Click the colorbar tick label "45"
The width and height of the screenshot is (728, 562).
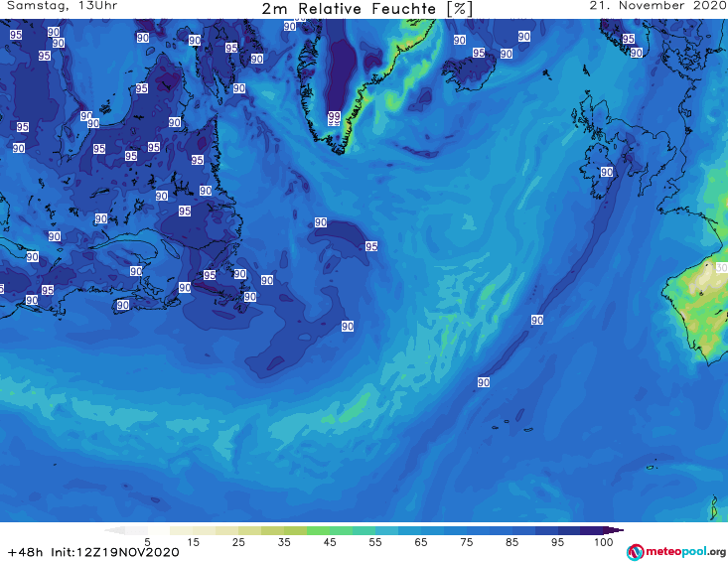coord(330,542)
